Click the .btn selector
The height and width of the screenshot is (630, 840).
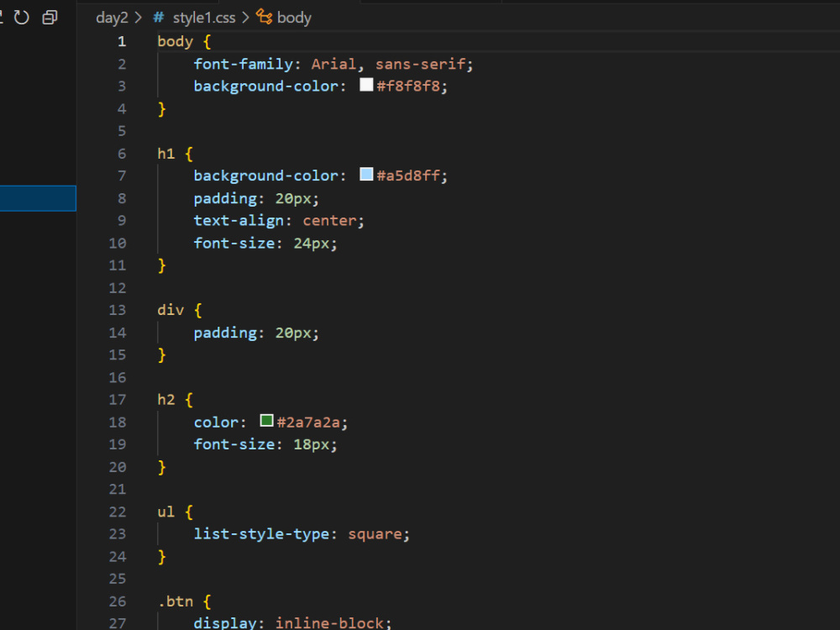coord(176,601)
